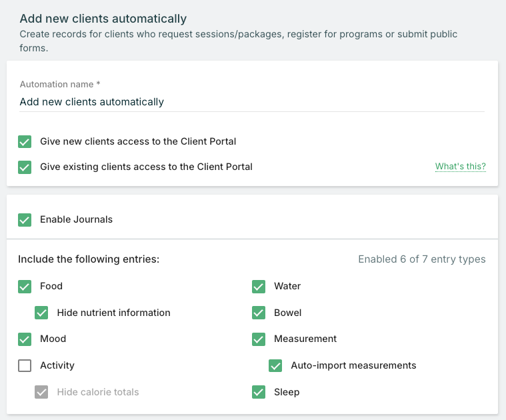The height and width of the screenshot is (420, 506).
Task: Click the 'Automation name *' field label
Action: coord(60,85)
